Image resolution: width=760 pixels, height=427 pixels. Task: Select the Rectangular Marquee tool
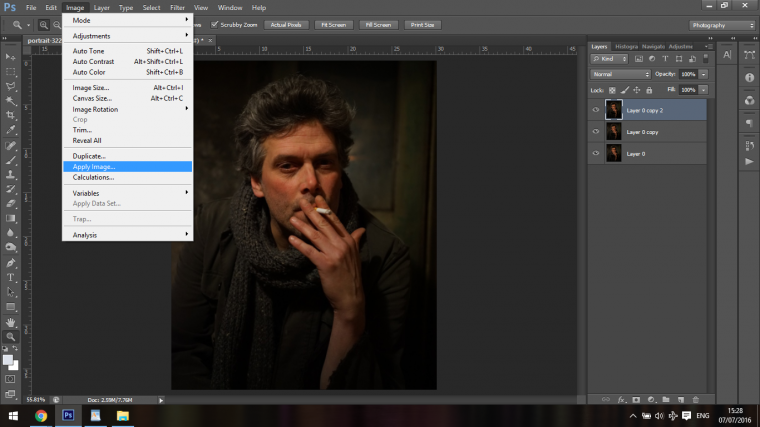click(x=10, y=72)
